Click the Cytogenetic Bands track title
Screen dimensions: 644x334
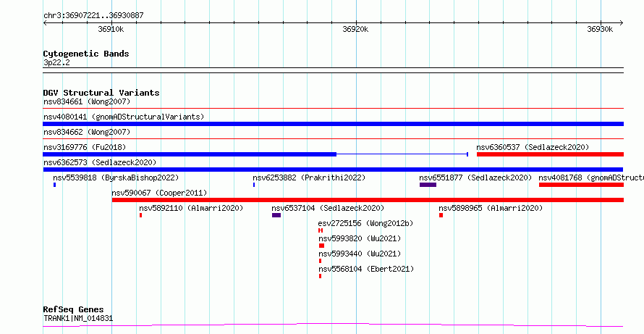coord(86,54)
